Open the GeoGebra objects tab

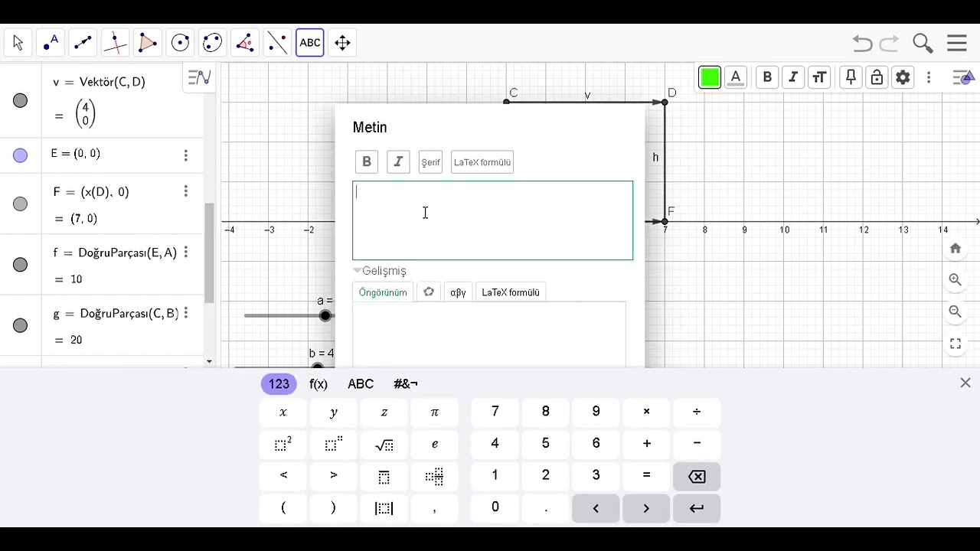429,292
